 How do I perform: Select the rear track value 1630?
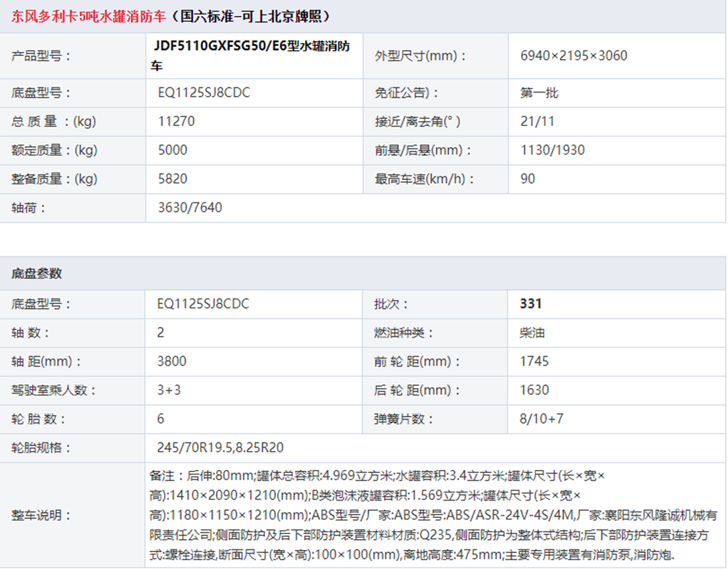click(534, 391)
